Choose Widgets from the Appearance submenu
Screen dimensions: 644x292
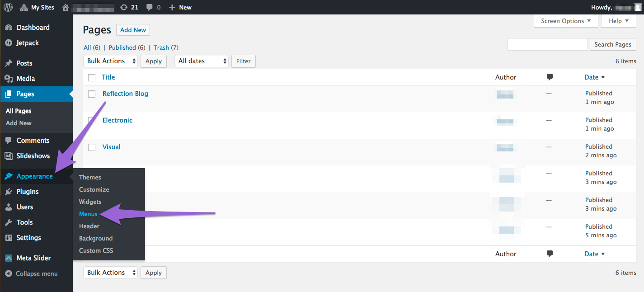90,202
